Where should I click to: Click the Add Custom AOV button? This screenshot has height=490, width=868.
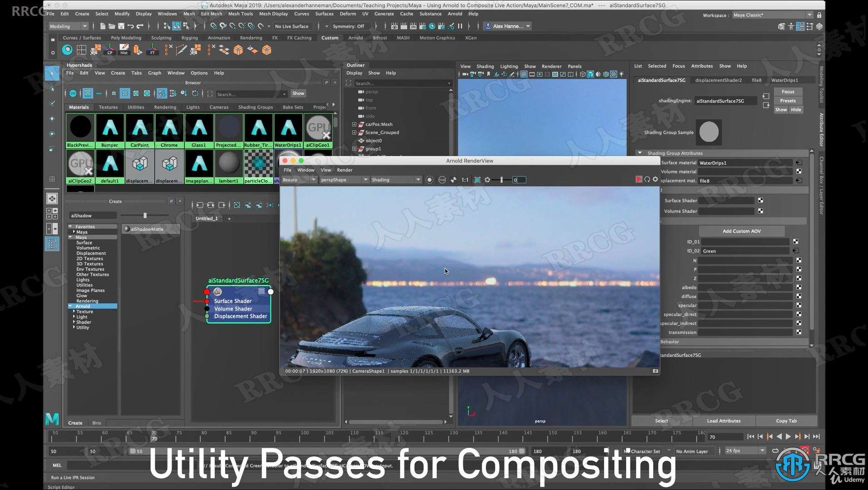click(741, 231)
